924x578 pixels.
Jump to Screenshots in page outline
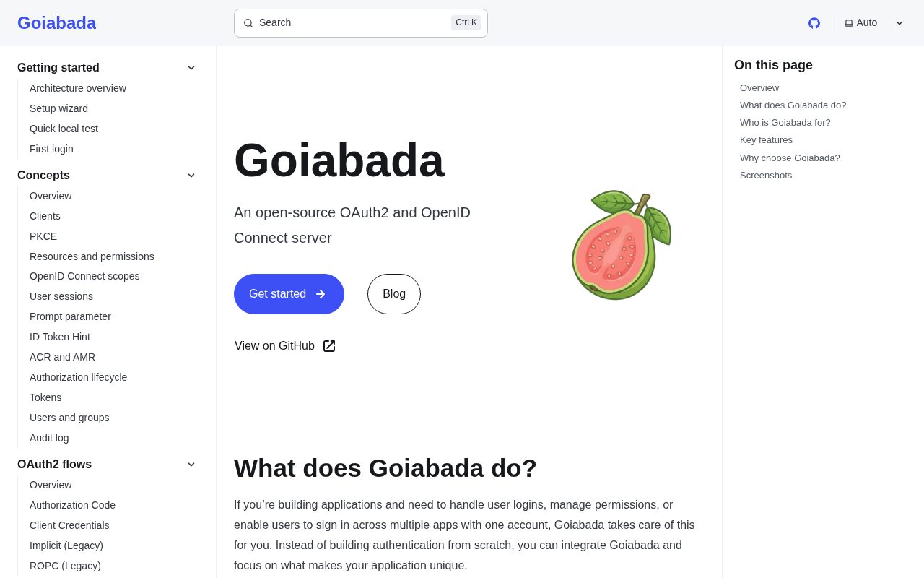[x=766, y=176]
